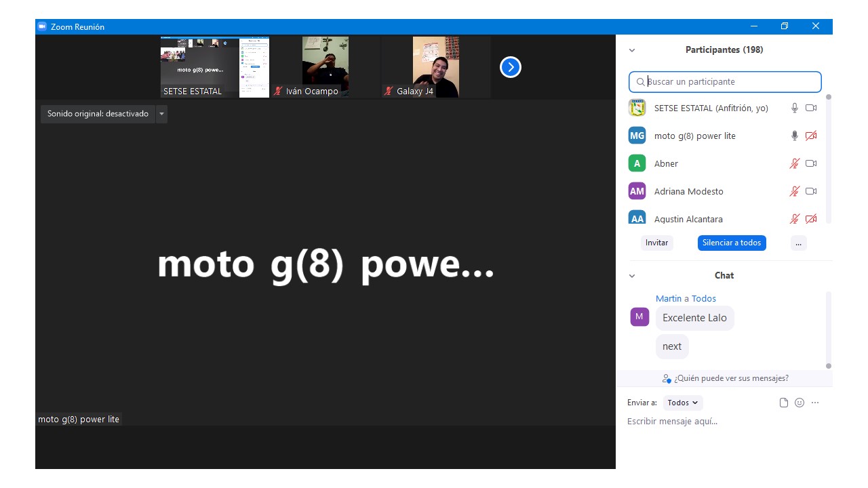The image size is (868, 488).
Task: Click SETSE ESTATAL profile avatar
Action: [x=637, y=108]
